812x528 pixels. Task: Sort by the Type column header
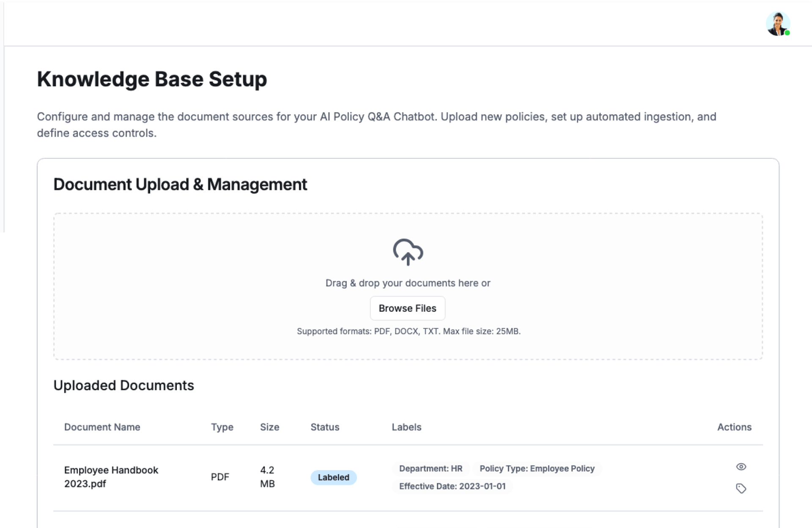pos(222,427)
